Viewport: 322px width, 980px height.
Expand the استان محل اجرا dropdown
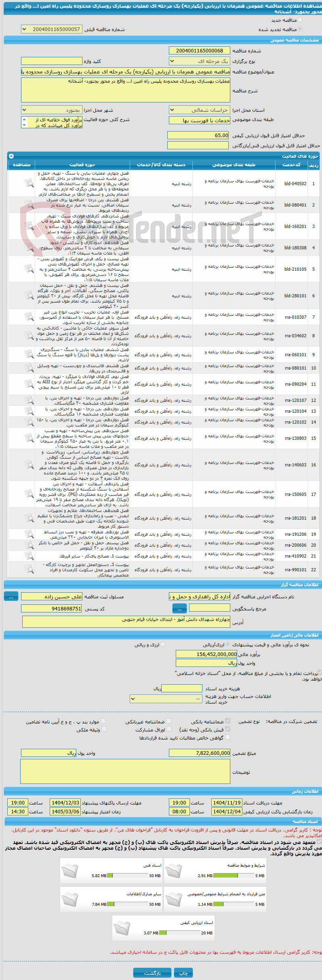click(x=200, y=110)
